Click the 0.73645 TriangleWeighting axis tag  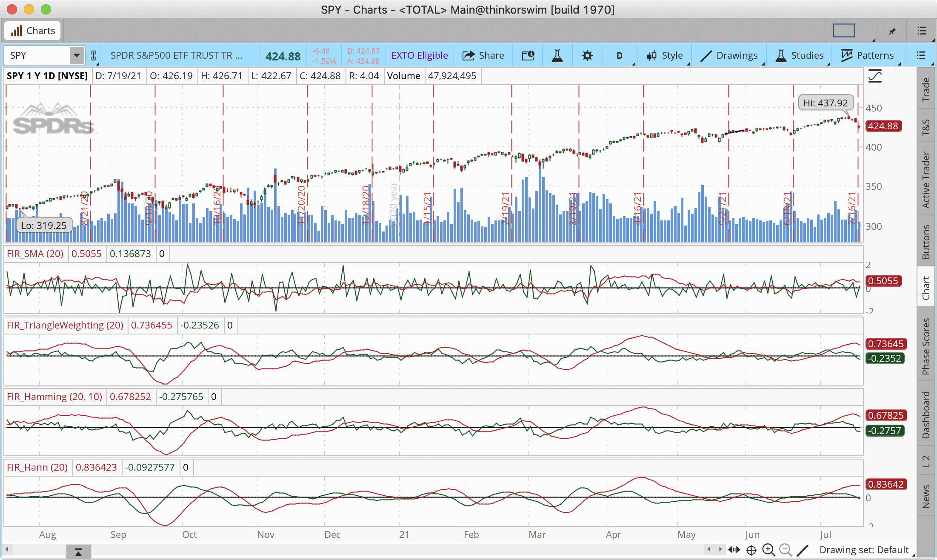[x=886, y=344]
